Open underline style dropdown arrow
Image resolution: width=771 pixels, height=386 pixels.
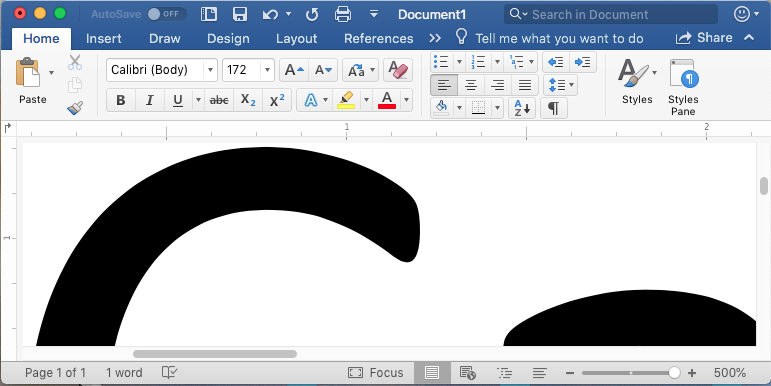coord(198,100)
